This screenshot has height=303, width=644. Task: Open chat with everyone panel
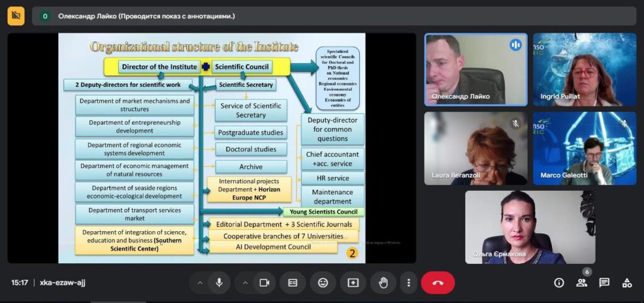(x=604, y=283)
